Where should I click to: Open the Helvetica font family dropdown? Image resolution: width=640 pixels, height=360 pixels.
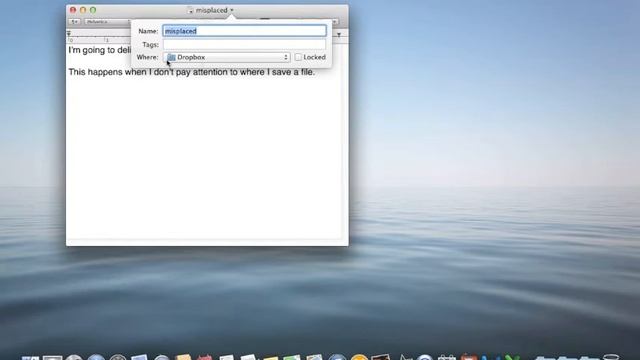coord(107,21)
